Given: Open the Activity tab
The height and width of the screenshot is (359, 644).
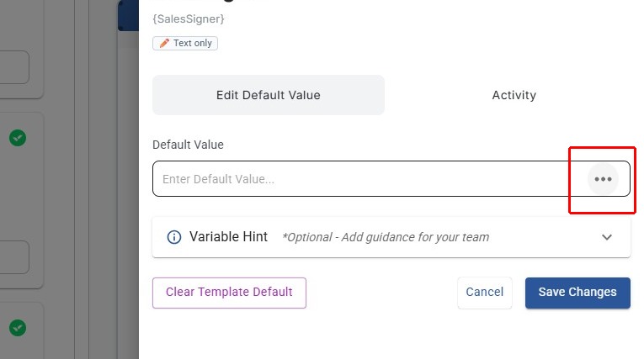Looking at the screenshot, I should coord(514,95).
